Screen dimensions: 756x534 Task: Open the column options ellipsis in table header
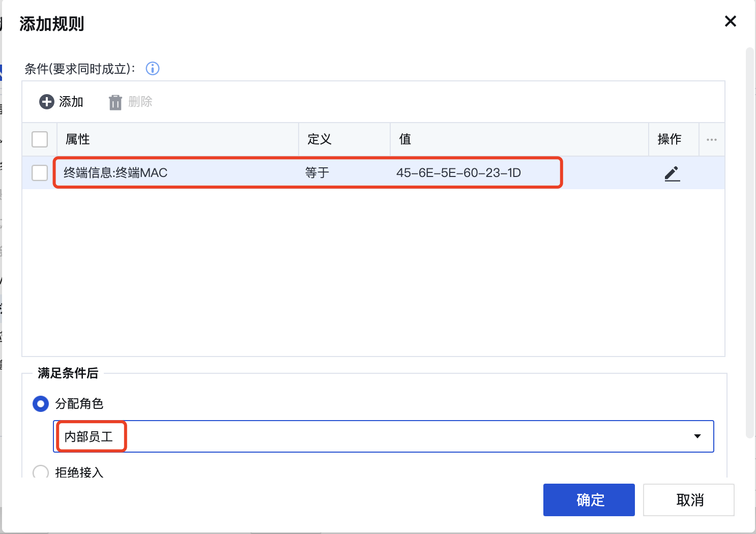pyautogui.click(x=712, y=139)
